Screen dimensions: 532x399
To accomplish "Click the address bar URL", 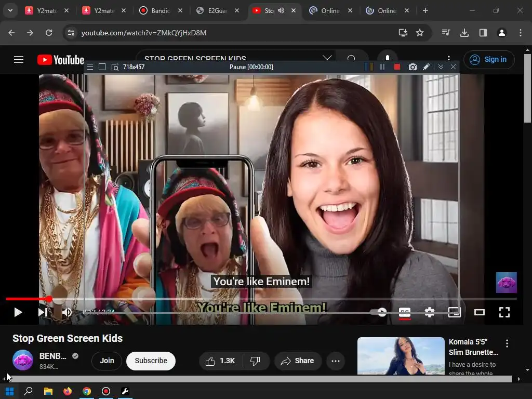I will pos(144,33).
